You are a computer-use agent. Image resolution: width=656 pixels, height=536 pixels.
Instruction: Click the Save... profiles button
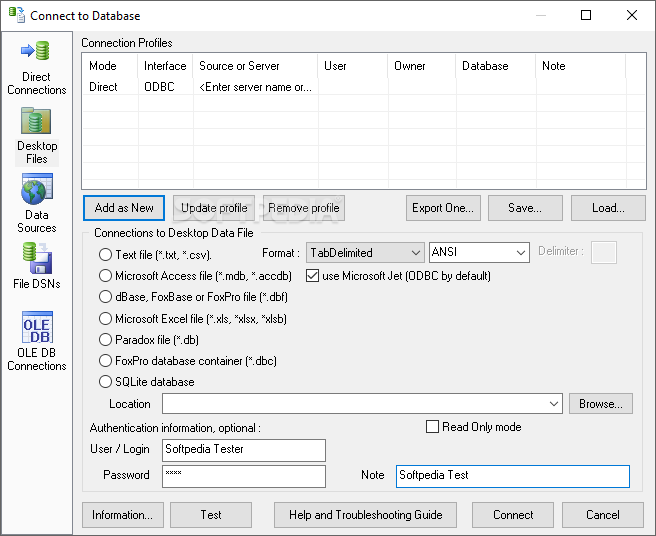point(525,208)
